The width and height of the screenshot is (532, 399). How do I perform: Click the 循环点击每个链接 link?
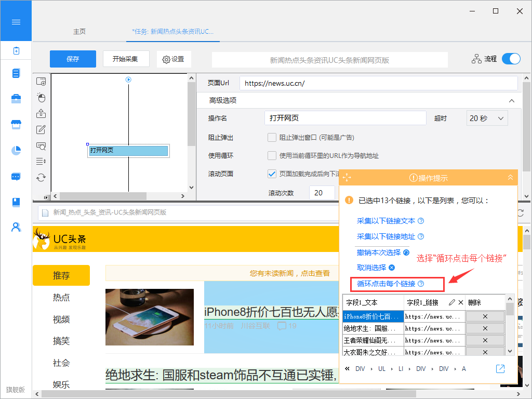[386, 284]
